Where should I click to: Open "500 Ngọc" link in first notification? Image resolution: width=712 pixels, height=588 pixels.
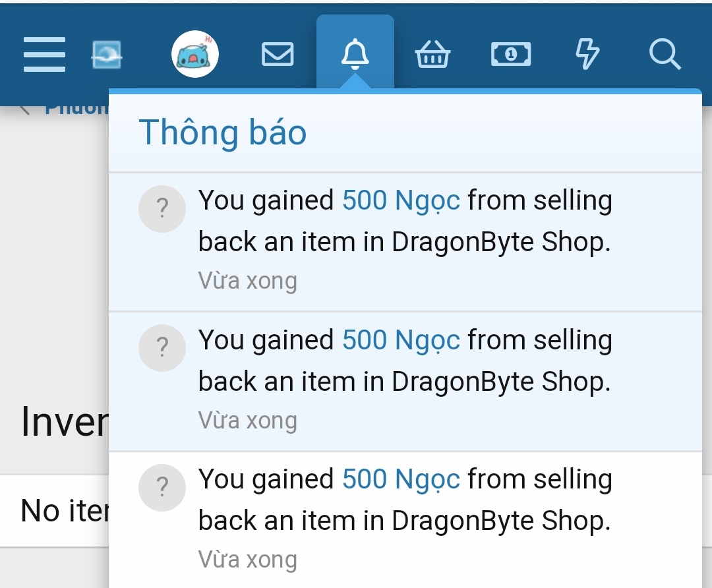click(x=401, y=200)
